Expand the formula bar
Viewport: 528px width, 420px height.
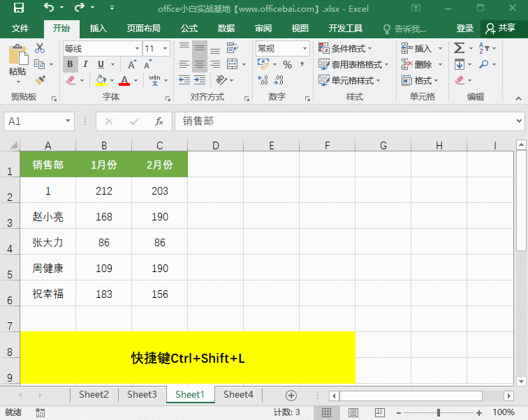(519, 121)
